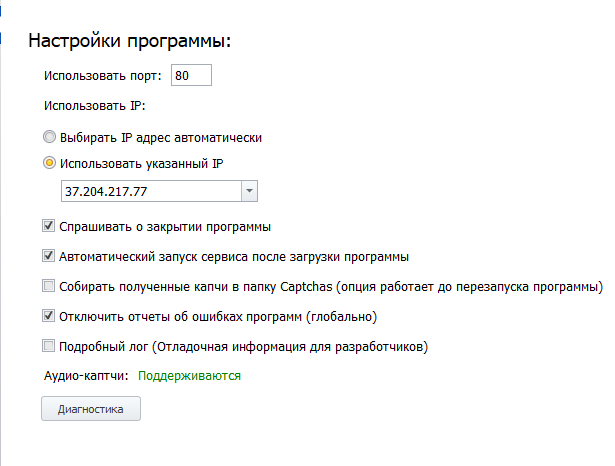Enable detailed log debug checkbox
Viewport: 615px width, 466px height.
pyautogui.click(x=48, y=346)
